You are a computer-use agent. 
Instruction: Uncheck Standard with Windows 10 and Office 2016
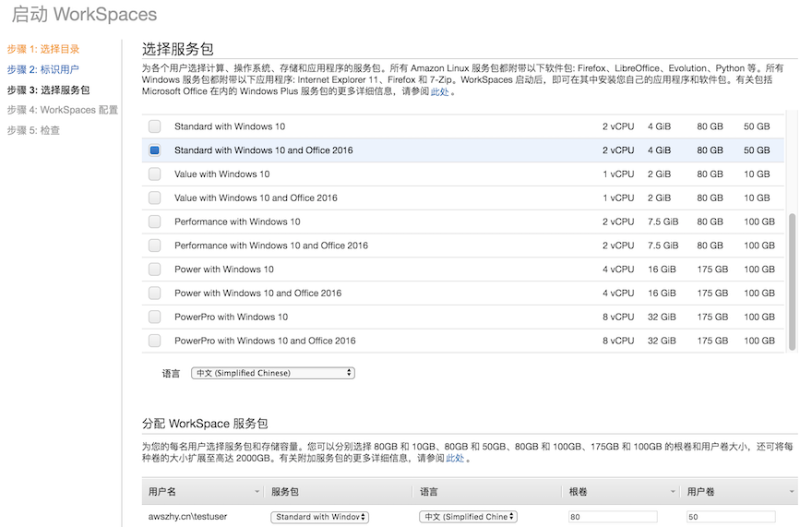(154, 150)
